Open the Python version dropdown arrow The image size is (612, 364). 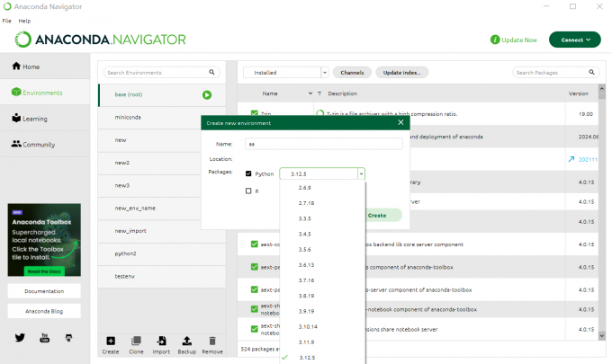point(362,173)
